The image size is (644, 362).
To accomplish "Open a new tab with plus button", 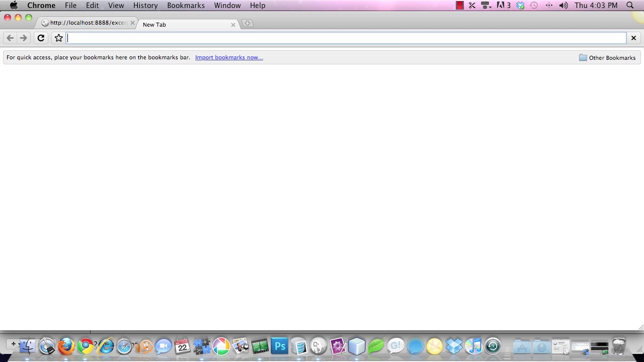I will [248, 23].
